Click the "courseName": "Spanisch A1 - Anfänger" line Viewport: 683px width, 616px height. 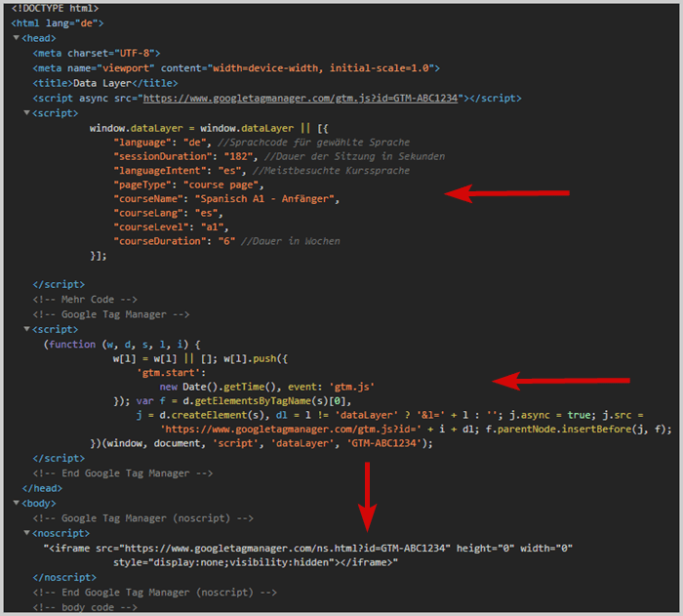(x=226, y=199)
